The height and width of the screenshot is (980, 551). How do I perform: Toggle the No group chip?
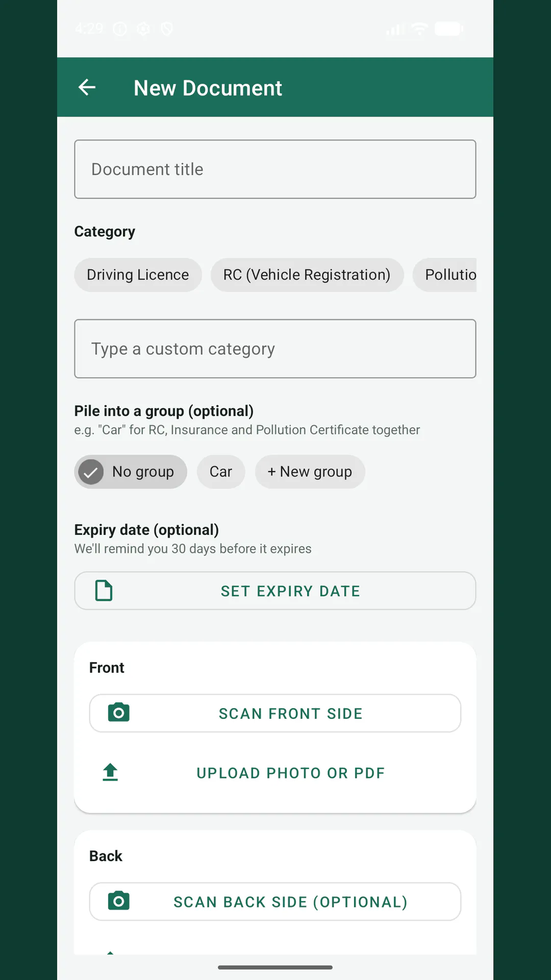[x=131, y=472]
